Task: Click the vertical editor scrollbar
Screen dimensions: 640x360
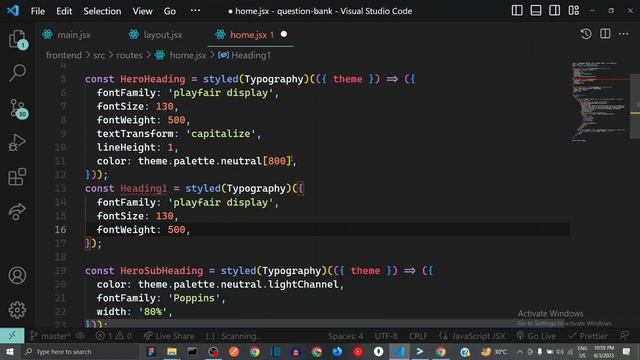Action: pos(635,106)
